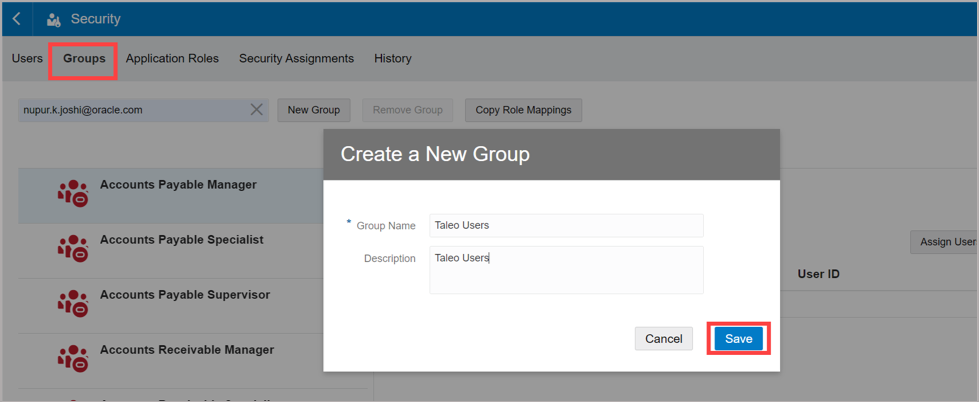Viewport: 979px width, 402px height.
Task: Open Security Assignments tab
Action: click(296, 59)
